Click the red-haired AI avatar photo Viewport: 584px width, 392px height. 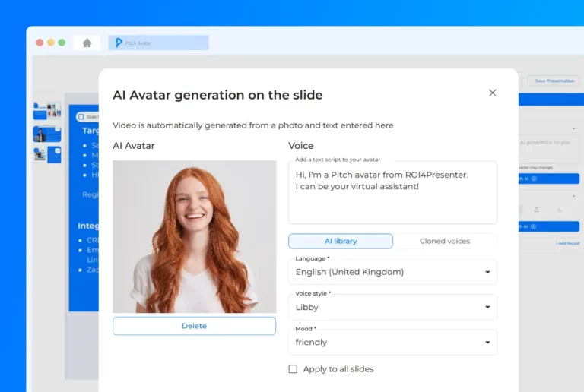(x=195, y=236)
